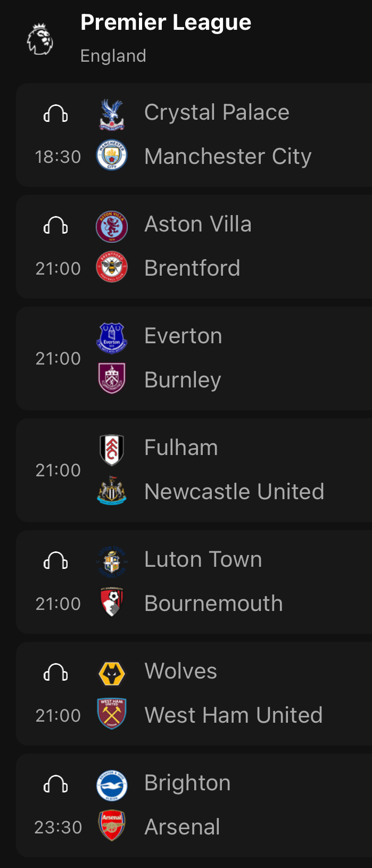This screenshot has width=372, height=868.
Task: Select the Brighton team name
Action: coord(187,783)
